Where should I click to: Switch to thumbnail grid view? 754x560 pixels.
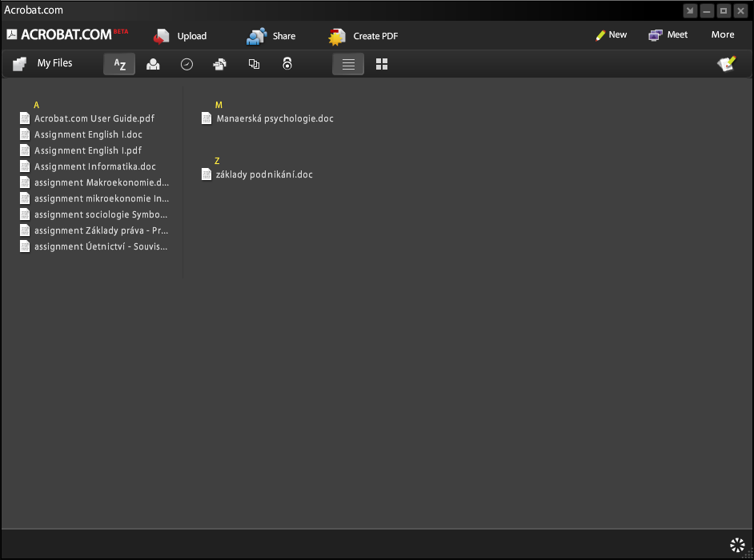tap(382, 64)
